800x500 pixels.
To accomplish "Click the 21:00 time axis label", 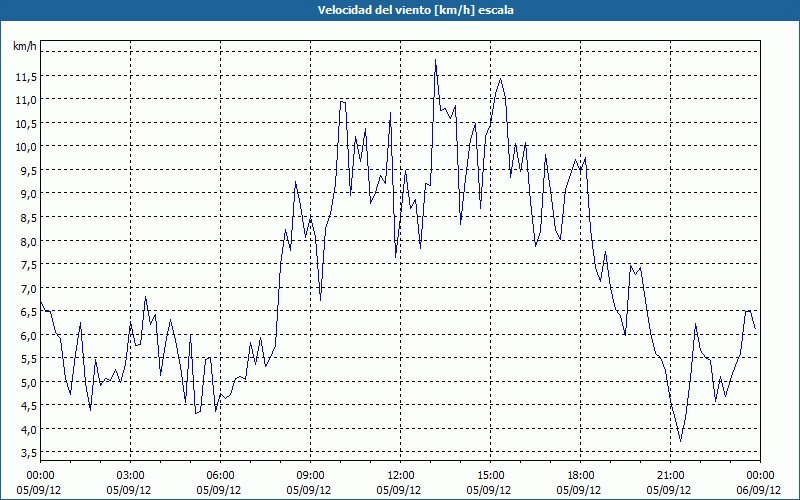I will 670,476.
